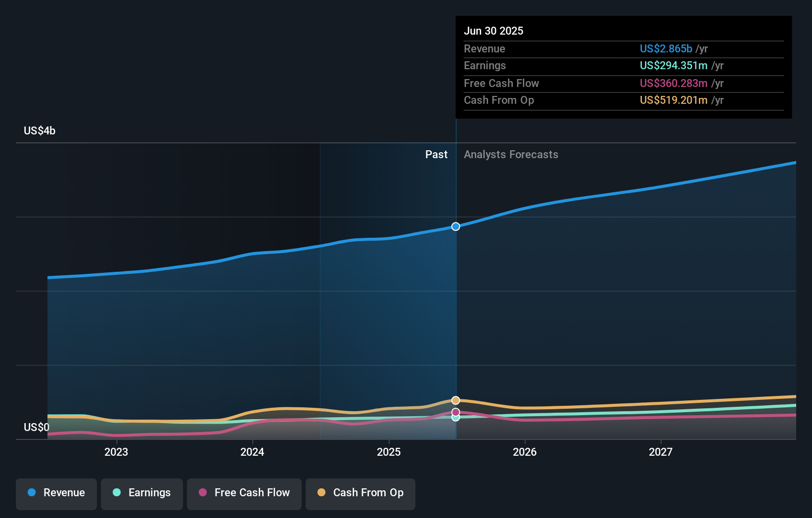Click the US$0 y-axis label
The height and width of the screenshot is (518, 812).
(37, 427)
